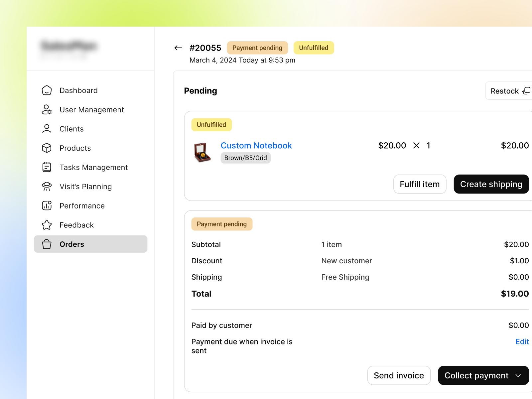Click the Restock icon at top right
Viewport: 532px width, 399px height.
526,90
